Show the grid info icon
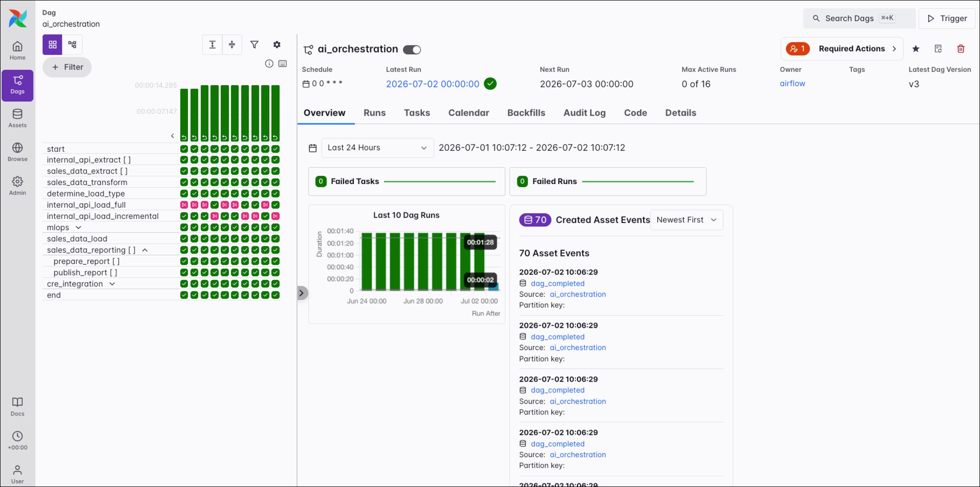The height and width of the screenshot is (487, 980). click(269, 64)
